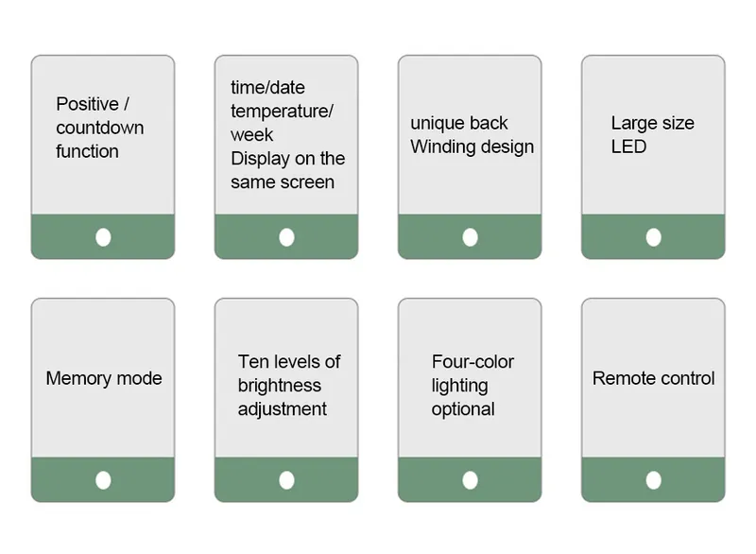
Task: Click the green footer of Remote control card
Action: [x=653, y=479]
